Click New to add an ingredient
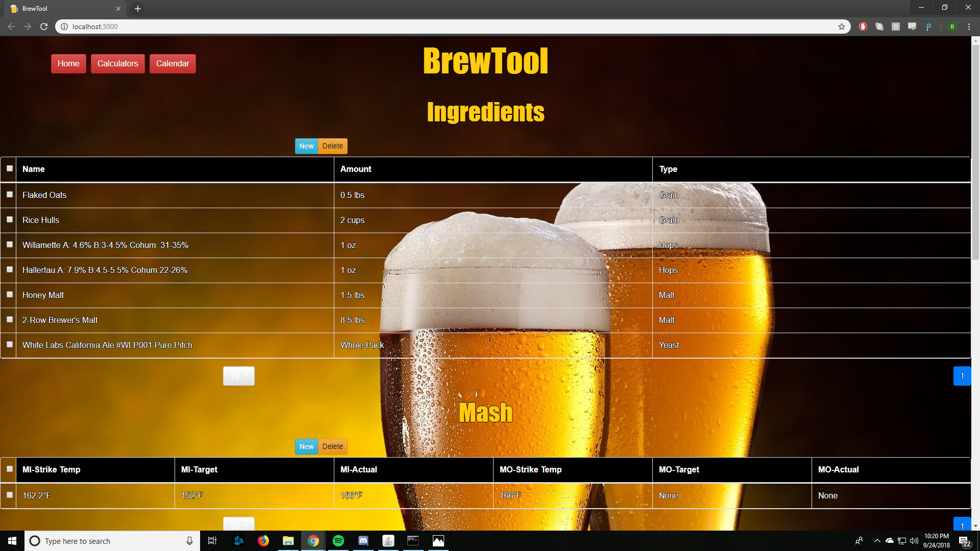 pyautogui.click(x=306, y=146)
